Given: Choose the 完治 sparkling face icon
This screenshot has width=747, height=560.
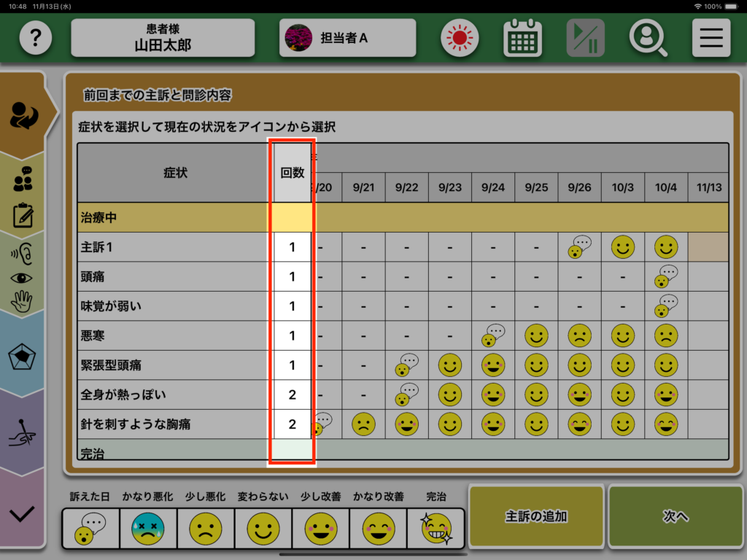Looking at the screenshot, I should [x=436, y=528].
